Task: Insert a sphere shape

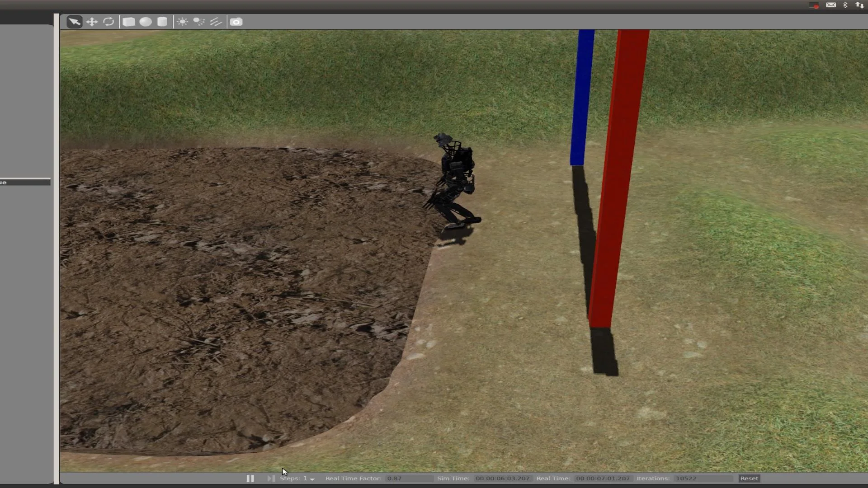Action: (146, 22)
